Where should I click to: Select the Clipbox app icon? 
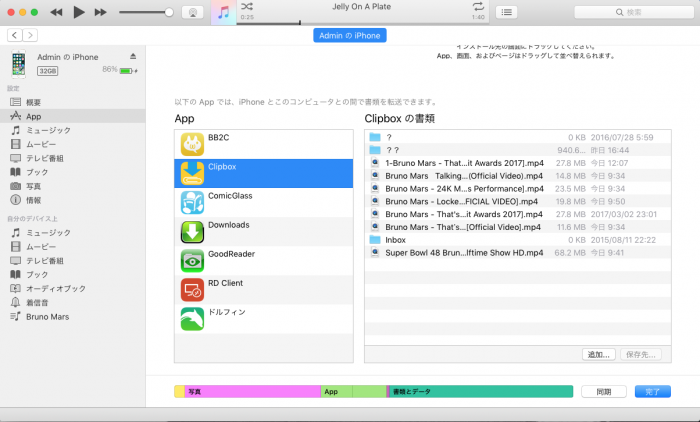(192, 173)
